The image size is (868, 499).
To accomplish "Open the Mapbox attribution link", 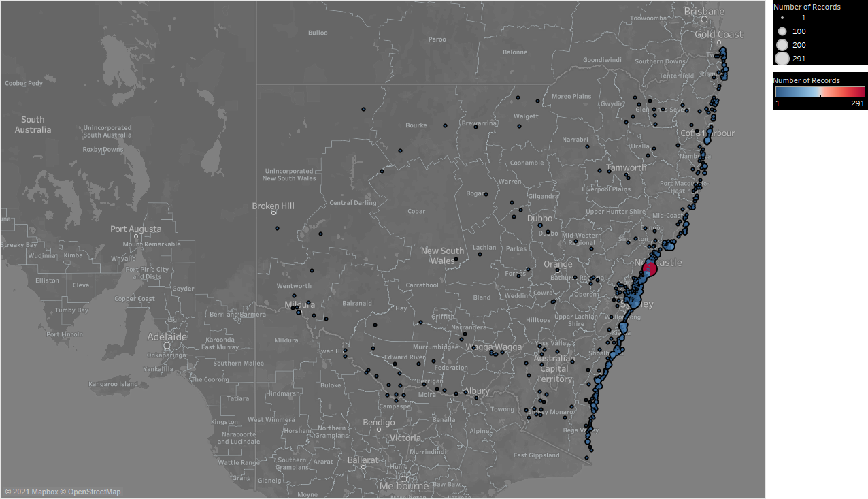I will (x=31, y=492).
